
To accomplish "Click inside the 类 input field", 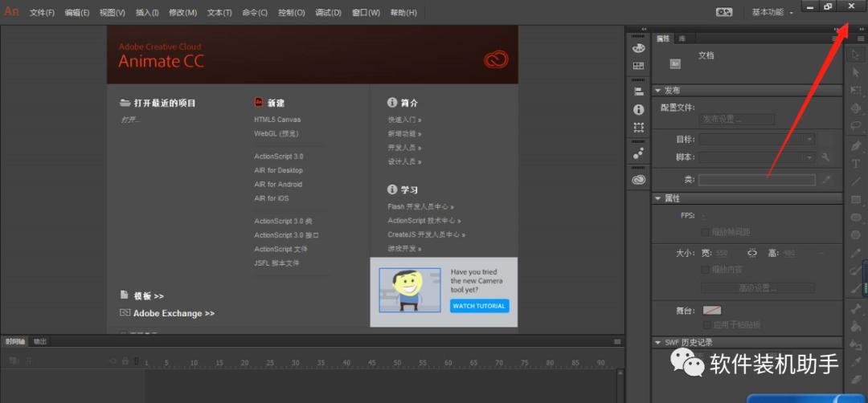I will 757,180.
